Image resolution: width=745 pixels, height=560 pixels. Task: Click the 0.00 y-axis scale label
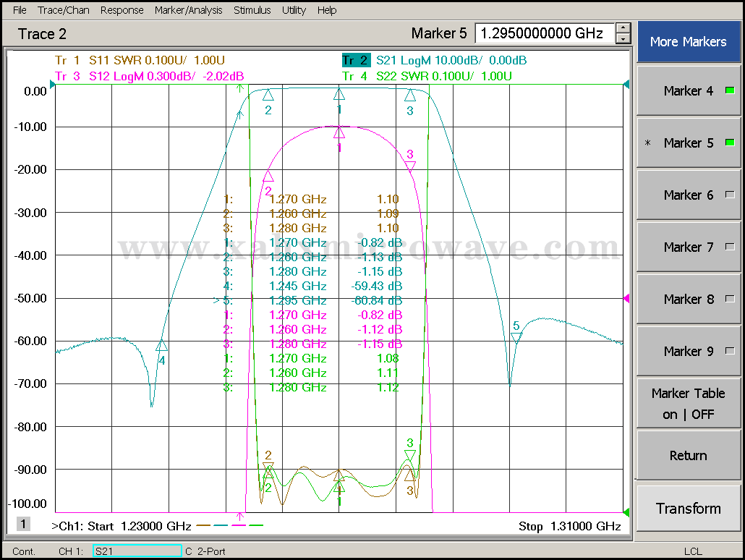[35, 91]
